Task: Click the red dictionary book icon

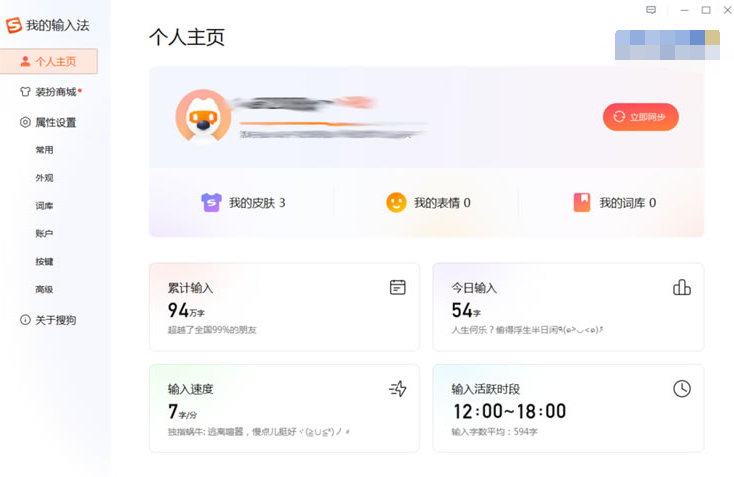Action: coord(582,203)
